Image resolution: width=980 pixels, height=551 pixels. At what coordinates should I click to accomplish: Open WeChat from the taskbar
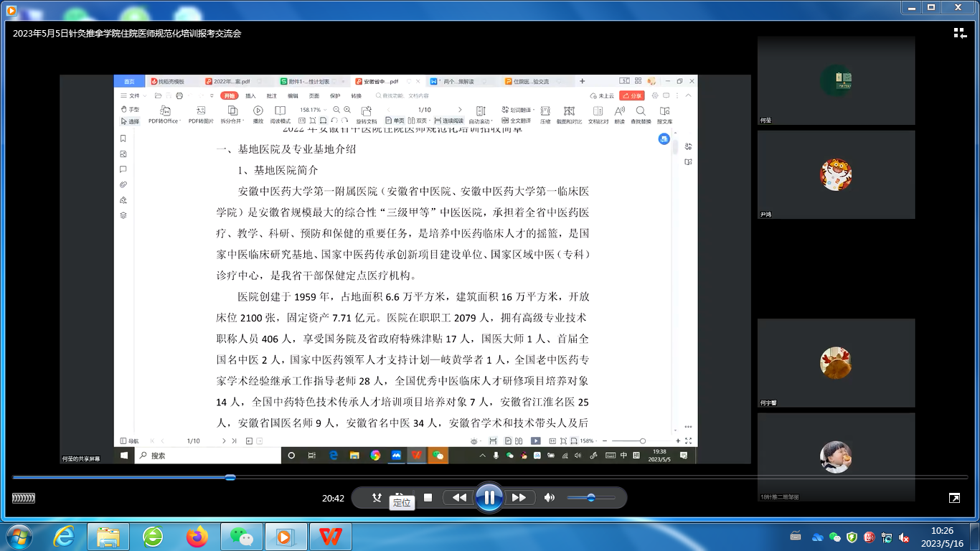[241, 537]
